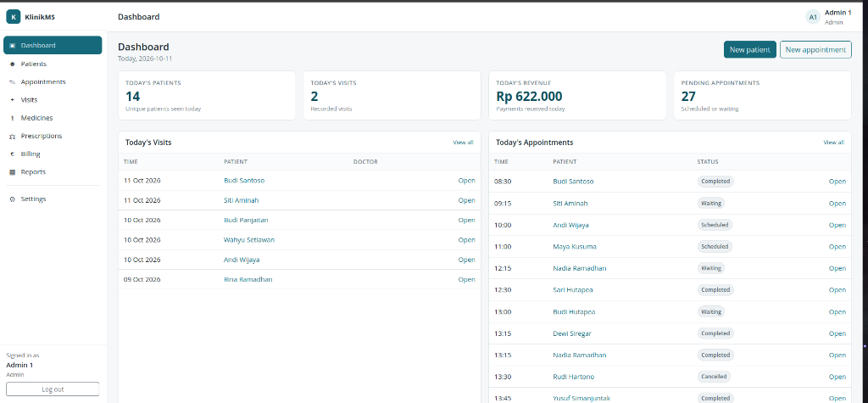Click the DOCTOR column header
Viewport: 868px width, 403px height.
click(x=365, y=162)
